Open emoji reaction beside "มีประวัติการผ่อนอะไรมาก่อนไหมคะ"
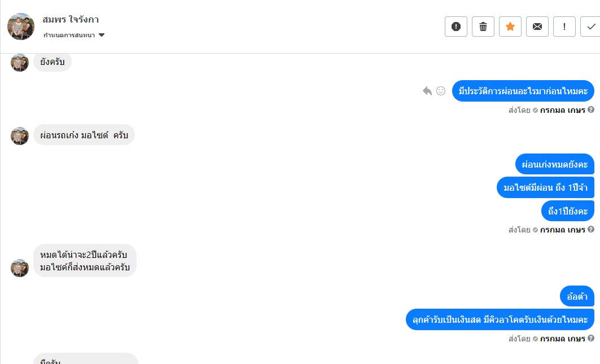The image size is (600, 364). [441, 91]
